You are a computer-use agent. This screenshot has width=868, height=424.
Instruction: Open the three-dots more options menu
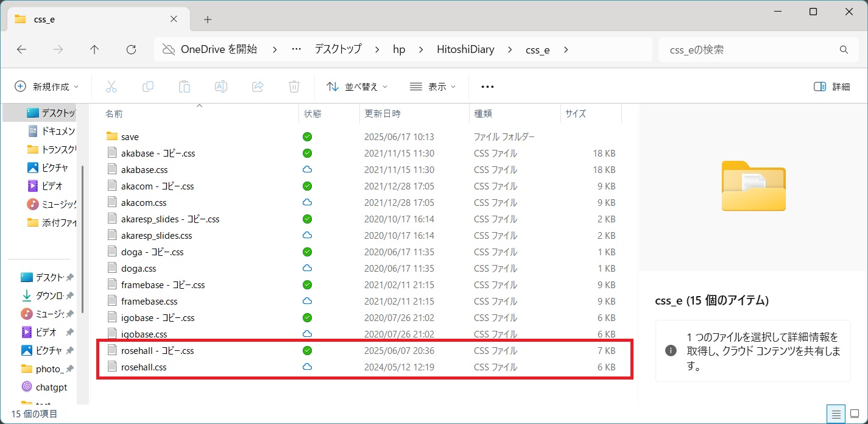tap(487, 87)
